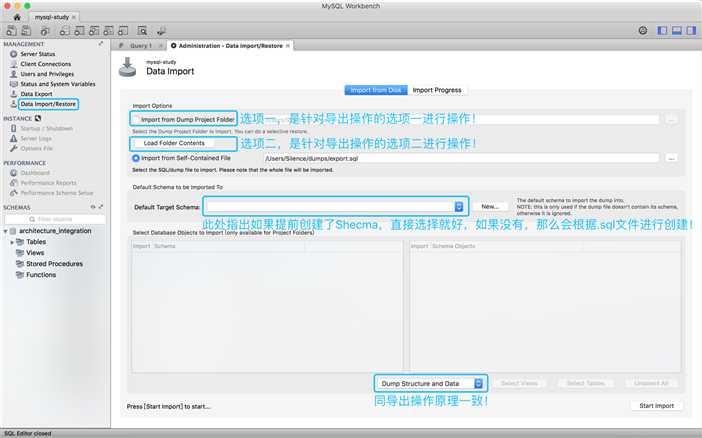Open Server Status in Management
The image size is (702, 438).
[x=38, y=54]
